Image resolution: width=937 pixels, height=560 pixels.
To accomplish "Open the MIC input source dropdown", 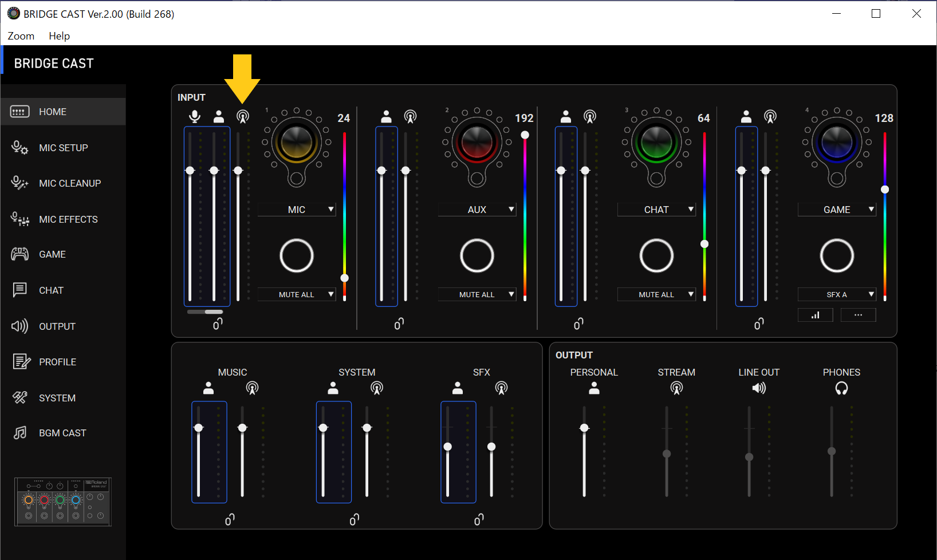I will point(297,209).
